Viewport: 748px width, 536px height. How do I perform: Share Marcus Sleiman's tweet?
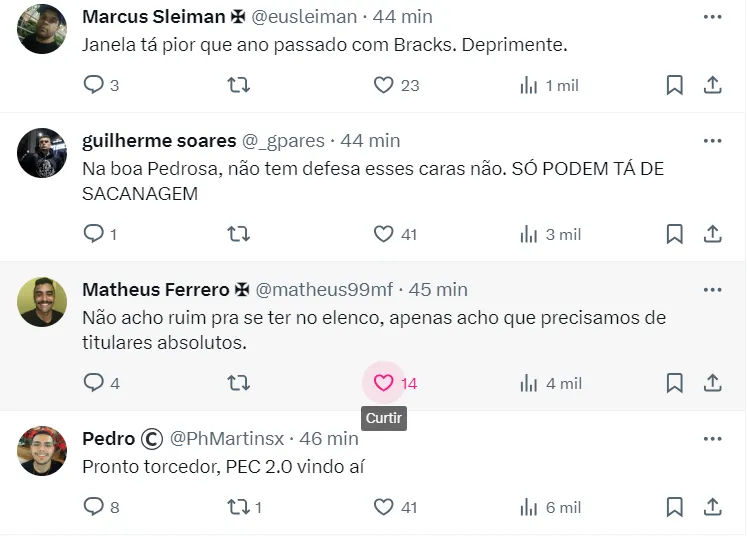[x=713, y=86]
